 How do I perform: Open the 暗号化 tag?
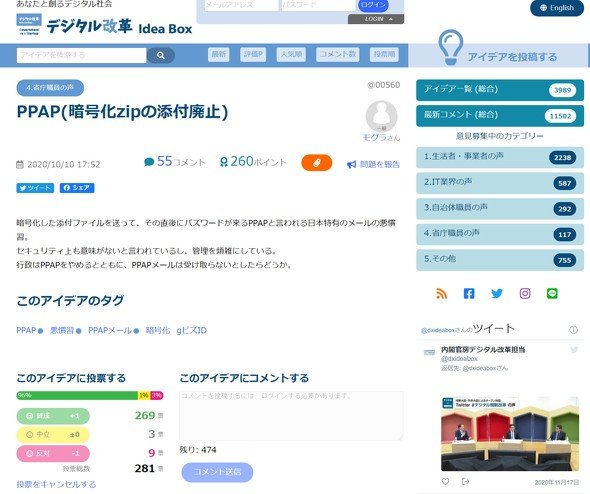point(158,330)
